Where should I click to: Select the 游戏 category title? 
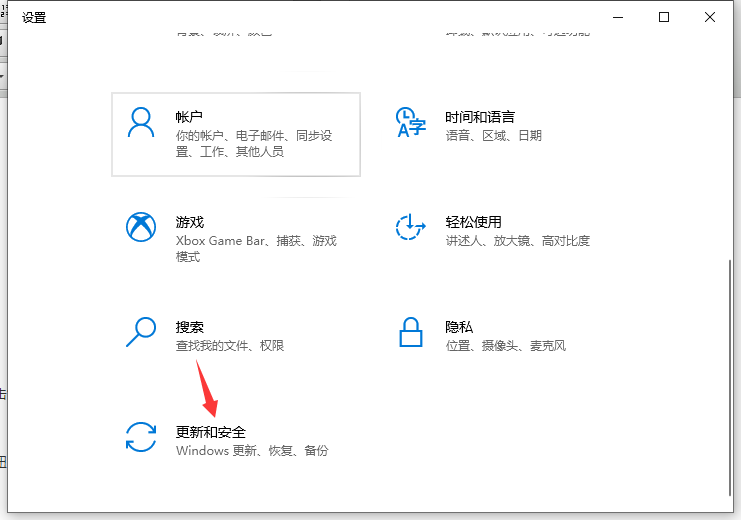[x=189, y=222]
